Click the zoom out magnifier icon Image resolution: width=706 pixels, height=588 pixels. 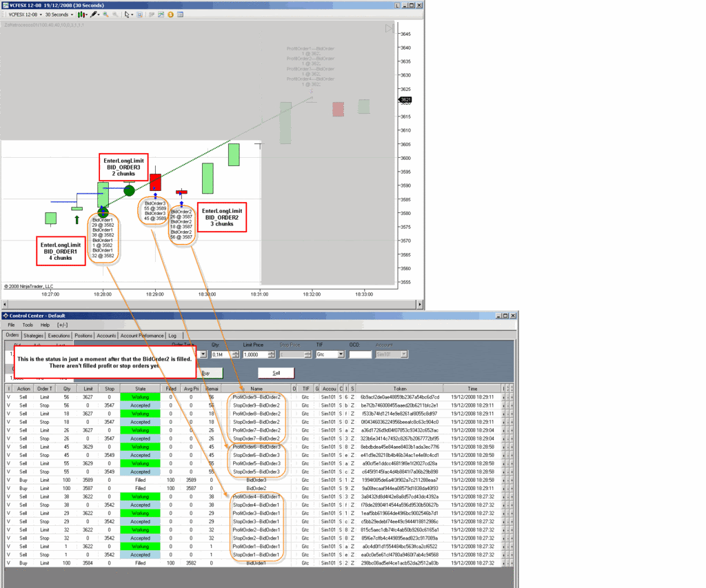click(115, 14)
